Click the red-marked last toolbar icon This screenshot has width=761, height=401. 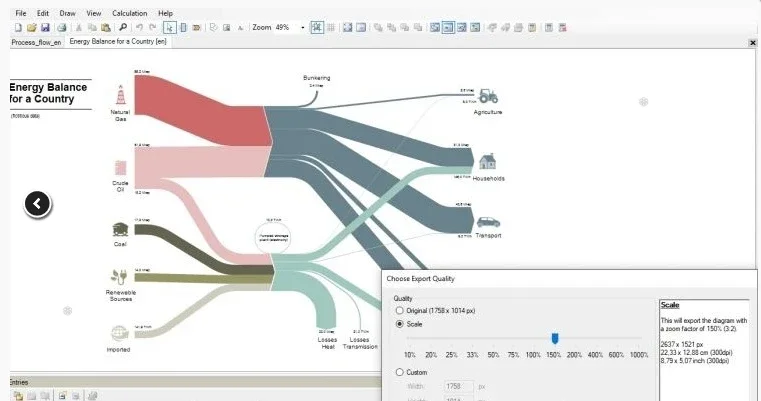(562, 28)
